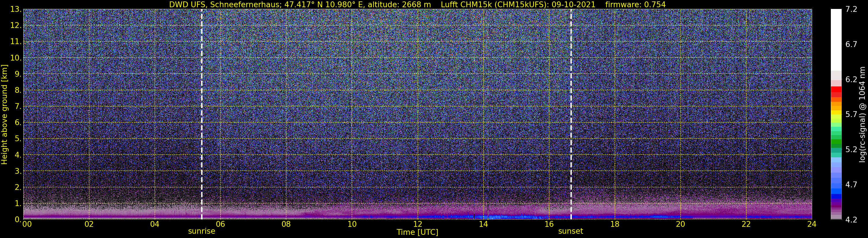Click the time axis tick label '10'
The width and height of the screenshot is (868, 238).
tap(352, 224)
